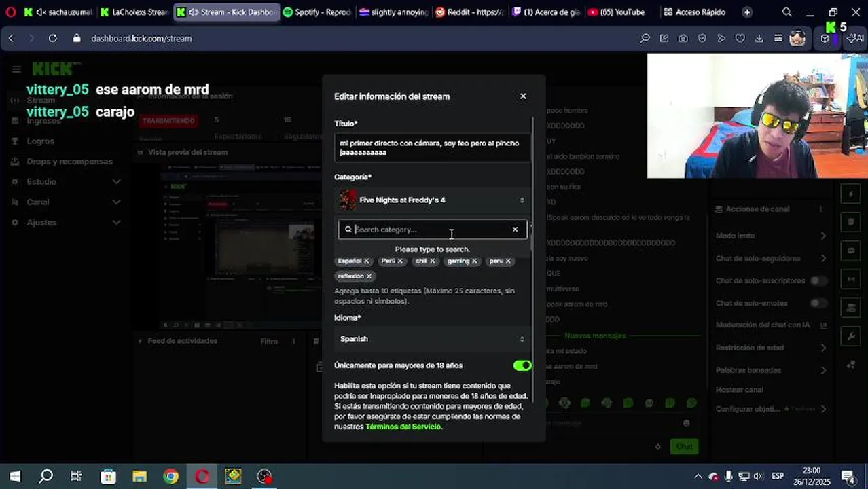
Task: Open Modo lento settings
Action: 771,236
